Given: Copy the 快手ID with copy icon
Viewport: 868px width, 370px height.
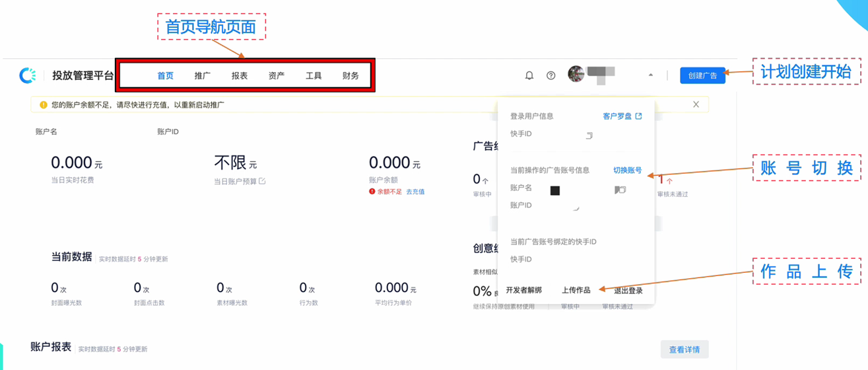Looking at the screenshot, I should (x=589, y=135).
